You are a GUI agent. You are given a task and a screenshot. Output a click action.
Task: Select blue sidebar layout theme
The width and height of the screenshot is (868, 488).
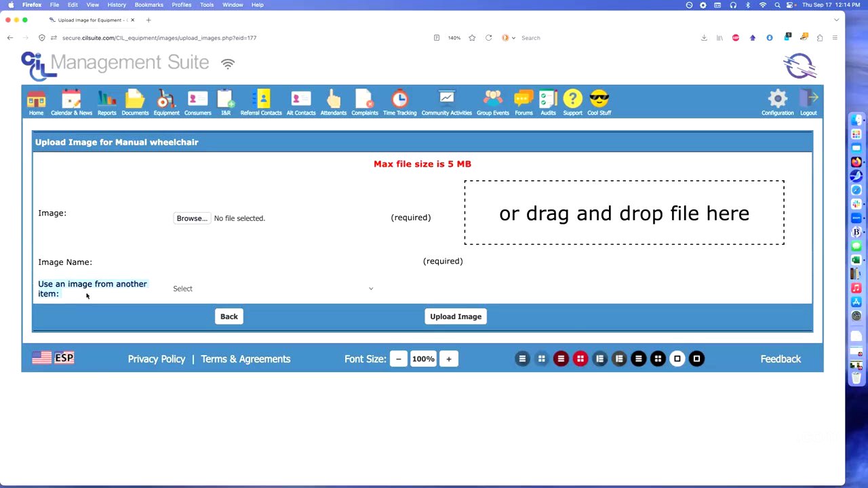[599, 359]
